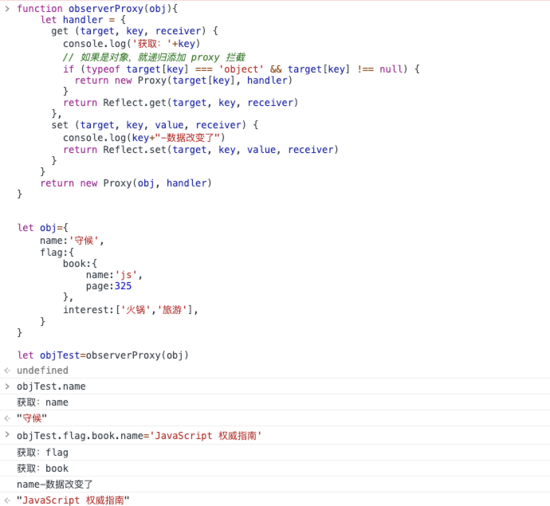550x506 pixels.
Task: Click the 'let handler = {' line
Action: click(x=83, y=20)
